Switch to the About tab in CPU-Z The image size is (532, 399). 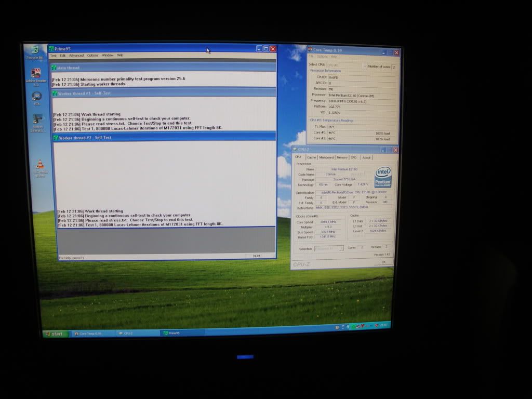(366, 157)
